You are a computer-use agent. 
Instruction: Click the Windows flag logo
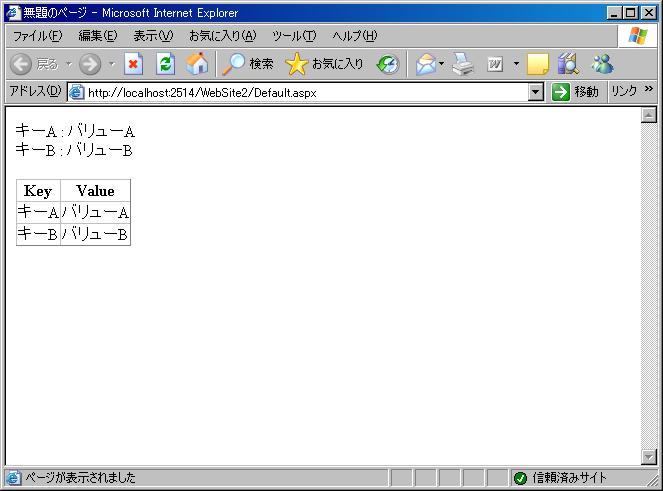coord(638,36)
